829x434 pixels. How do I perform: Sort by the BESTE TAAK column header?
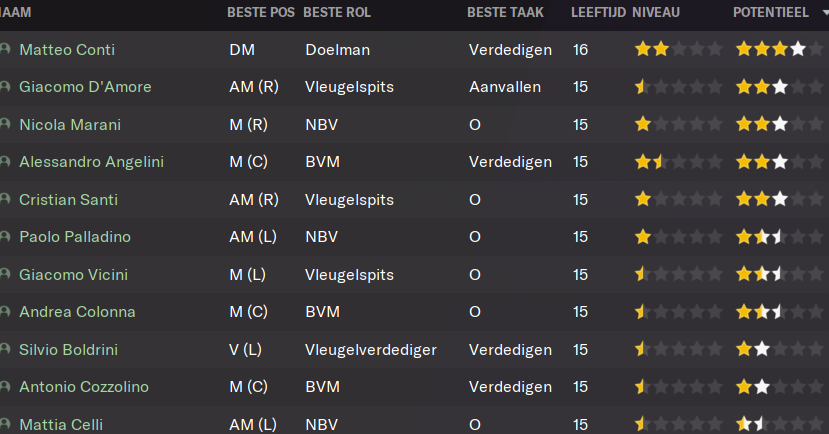(x=505, y=13)
